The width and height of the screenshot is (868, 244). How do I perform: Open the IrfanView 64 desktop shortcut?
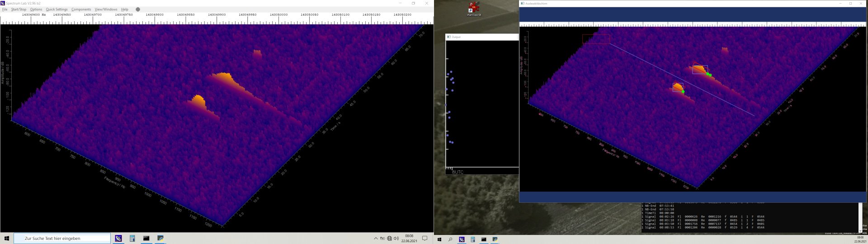474,9
